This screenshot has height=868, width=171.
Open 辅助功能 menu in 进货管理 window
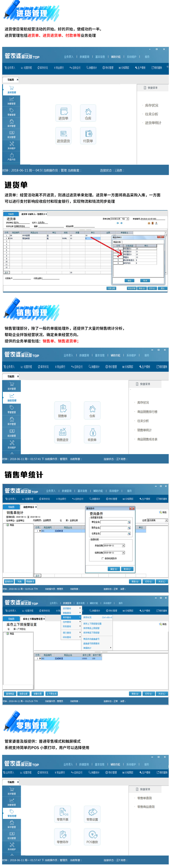click(116, 57)
